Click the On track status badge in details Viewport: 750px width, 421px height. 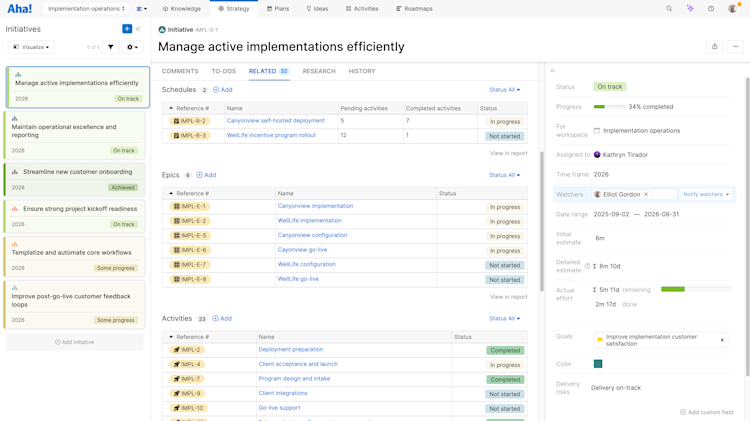pyautogui.click(x=610, y=87)
